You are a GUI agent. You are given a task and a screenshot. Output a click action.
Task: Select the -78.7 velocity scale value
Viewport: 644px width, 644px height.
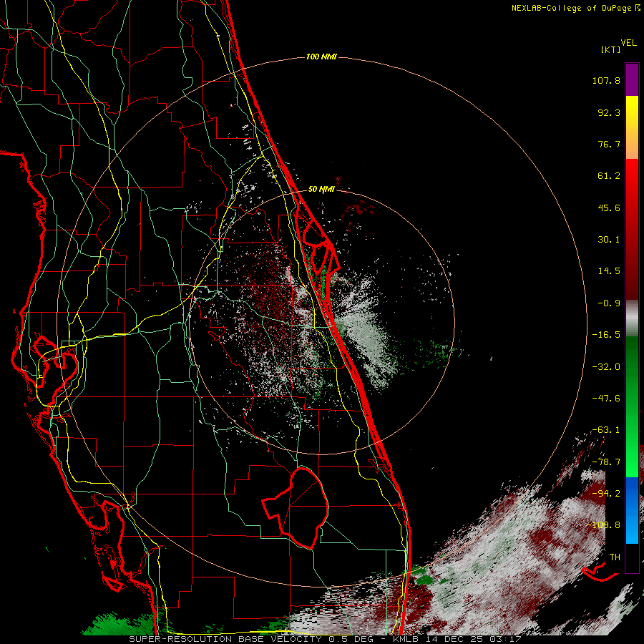pos(606,462)
